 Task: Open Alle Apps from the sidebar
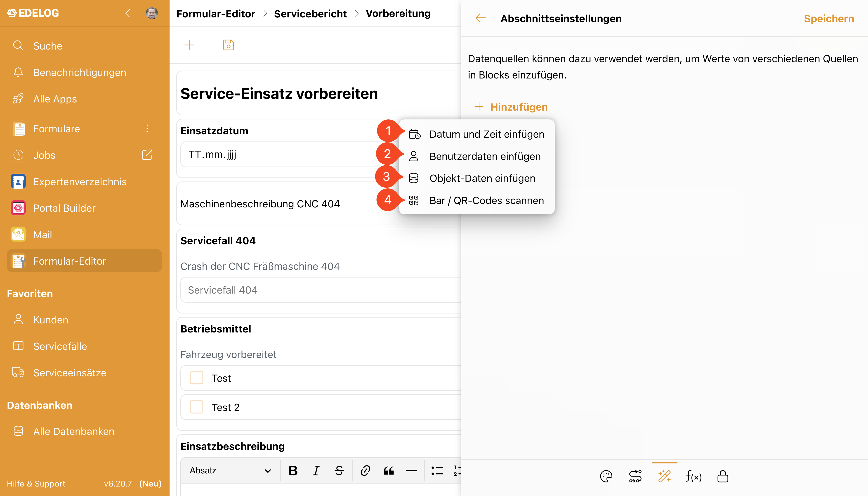[x=84, y=99]
